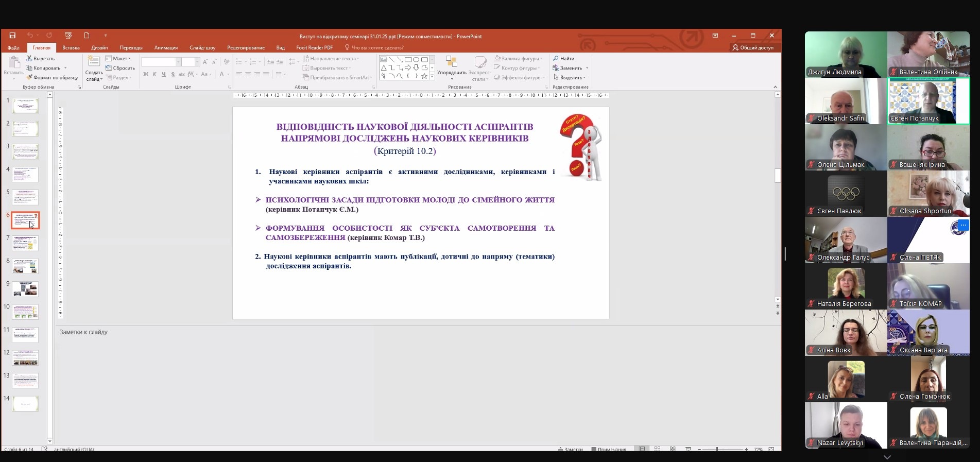The image size is (980, 462).
Task: Click the Find (Найти) magnifier
Action: pyautogui.click(x=556, y=59)
